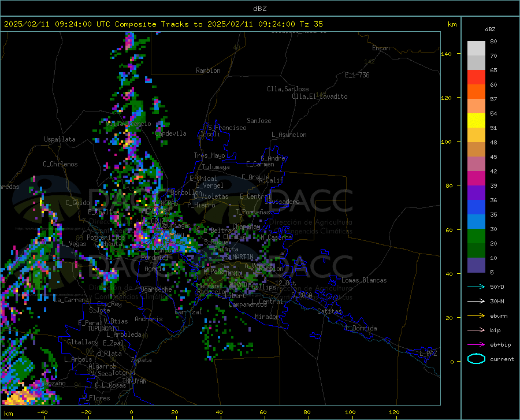
Task: Click the 'Lomas_Blancas' map label
Action: tap(364, 280)
